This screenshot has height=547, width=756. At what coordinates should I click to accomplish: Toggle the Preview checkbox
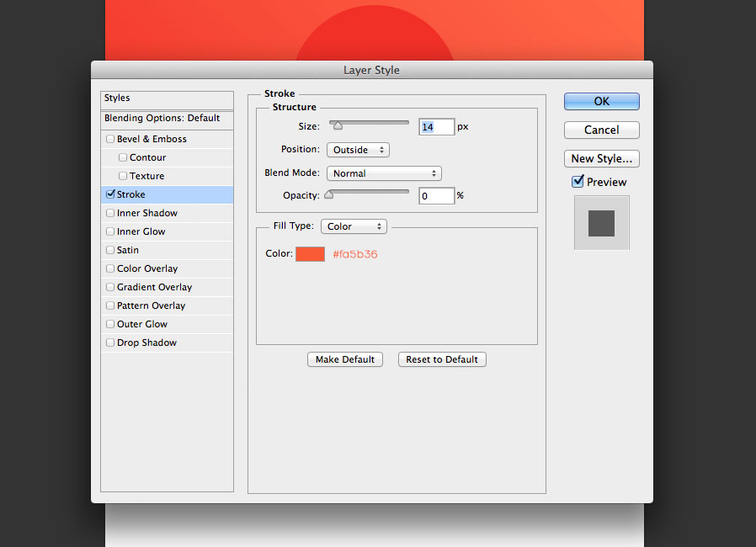pos(578,182)
